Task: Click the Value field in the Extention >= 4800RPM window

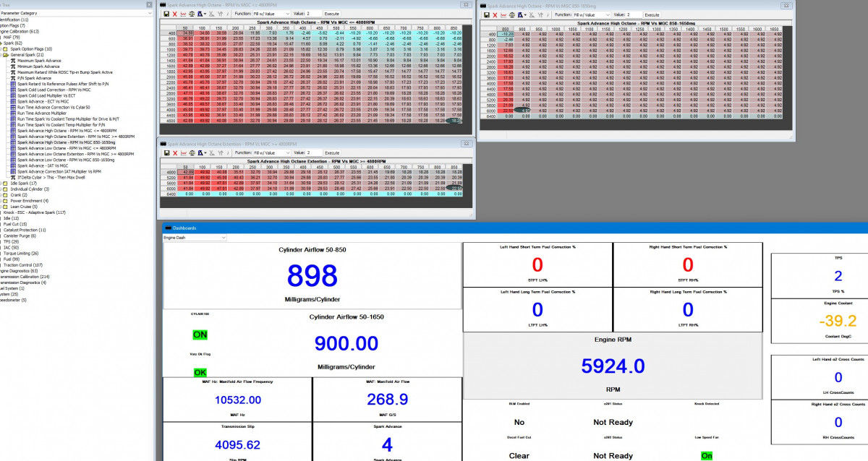Action: (313, 152)
